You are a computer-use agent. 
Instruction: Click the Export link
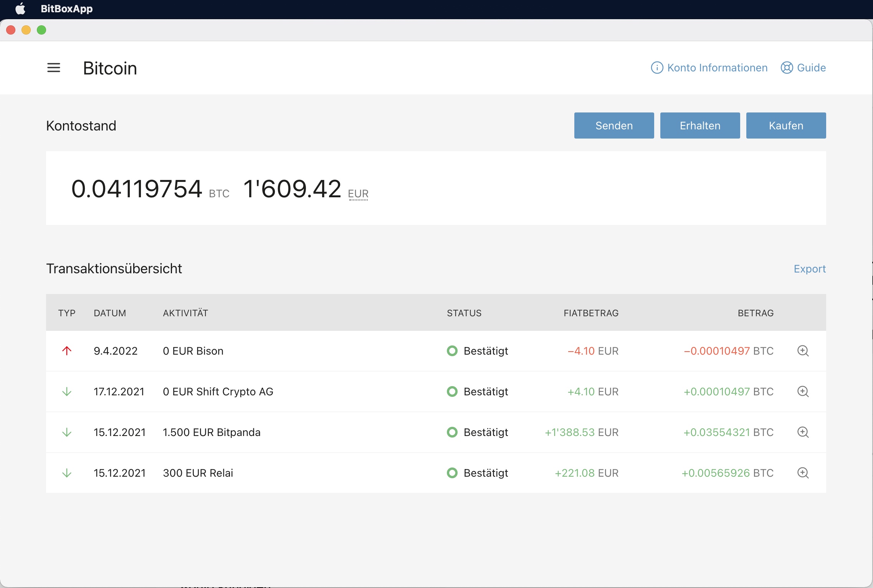coord(809,269)
